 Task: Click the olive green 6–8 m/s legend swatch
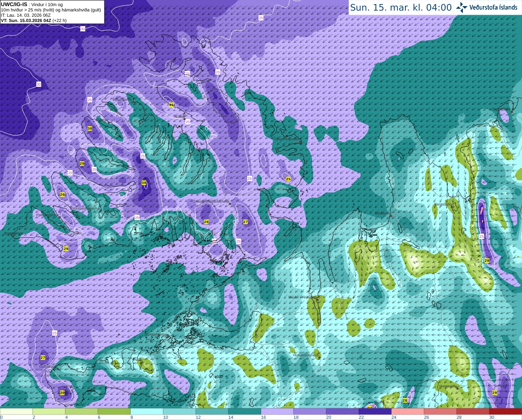(114, 411)
